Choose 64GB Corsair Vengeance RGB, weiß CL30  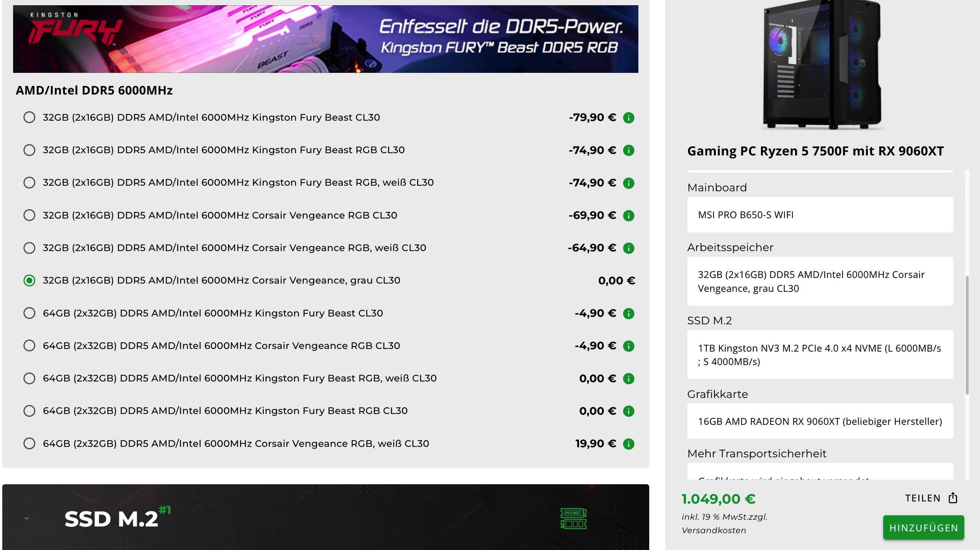pyautogui.click(x=29, y=444)
